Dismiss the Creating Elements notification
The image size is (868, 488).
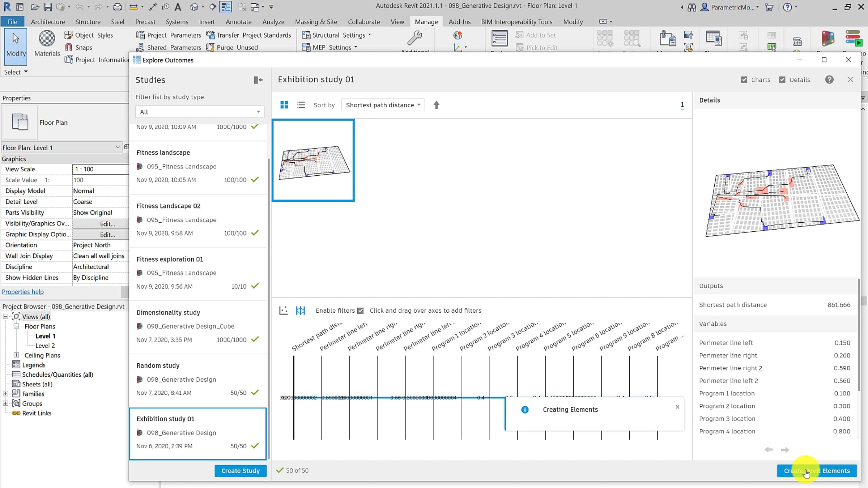pyautogui.click(x=677, y=407)
